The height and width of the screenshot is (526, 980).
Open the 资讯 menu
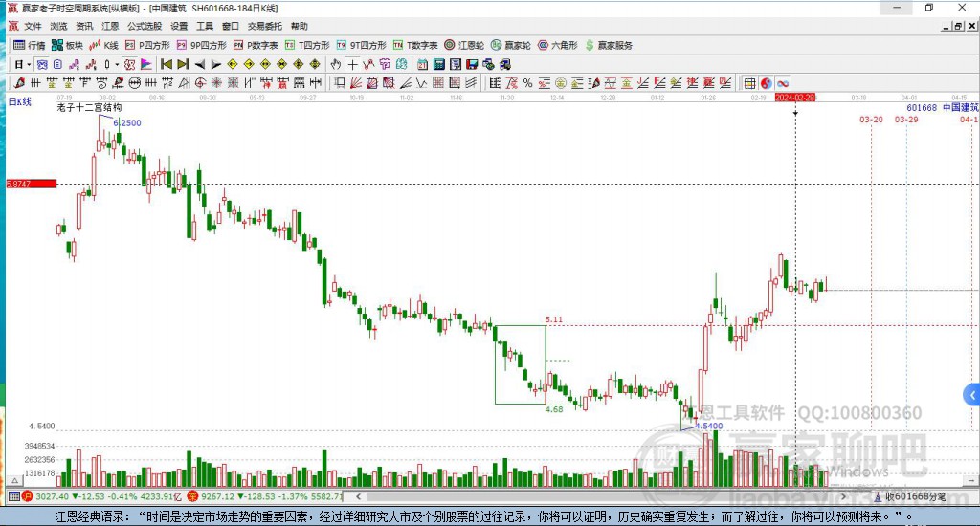coord(84,26)
